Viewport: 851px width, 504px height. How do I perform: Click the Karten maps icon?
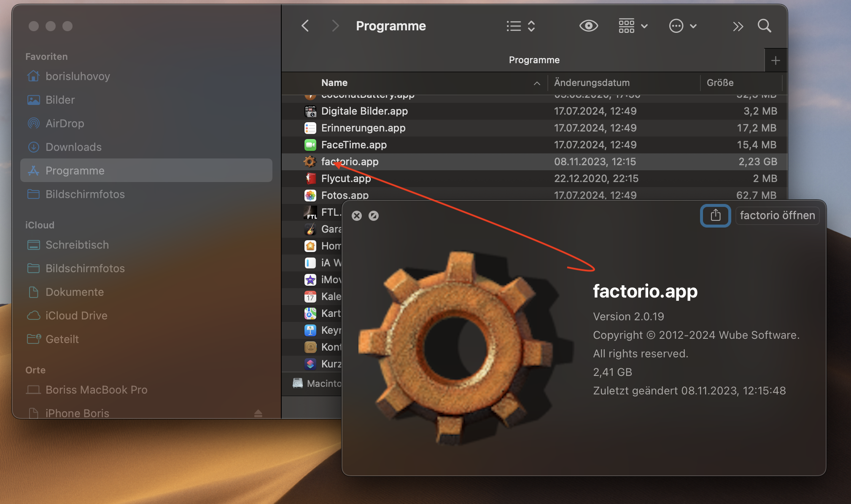coord(310,314)
